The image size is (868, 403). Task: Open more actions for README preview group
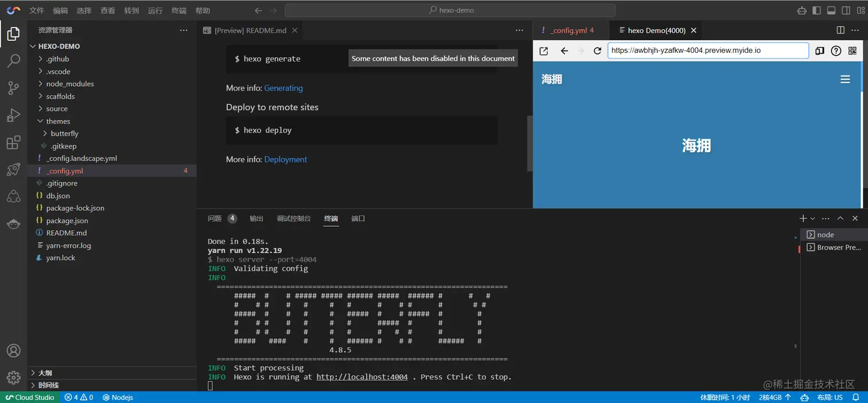click(x=519, y=30)
